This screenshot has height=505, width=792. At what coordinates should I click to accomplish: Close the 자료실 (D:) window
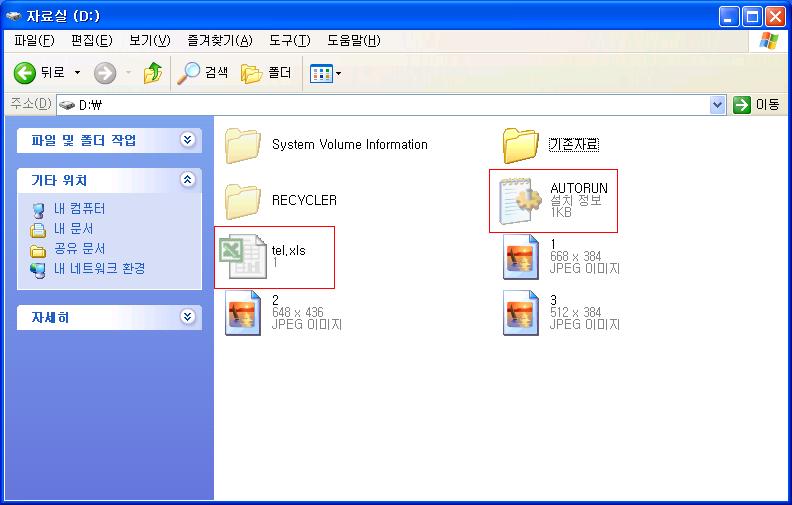[775, 17]
